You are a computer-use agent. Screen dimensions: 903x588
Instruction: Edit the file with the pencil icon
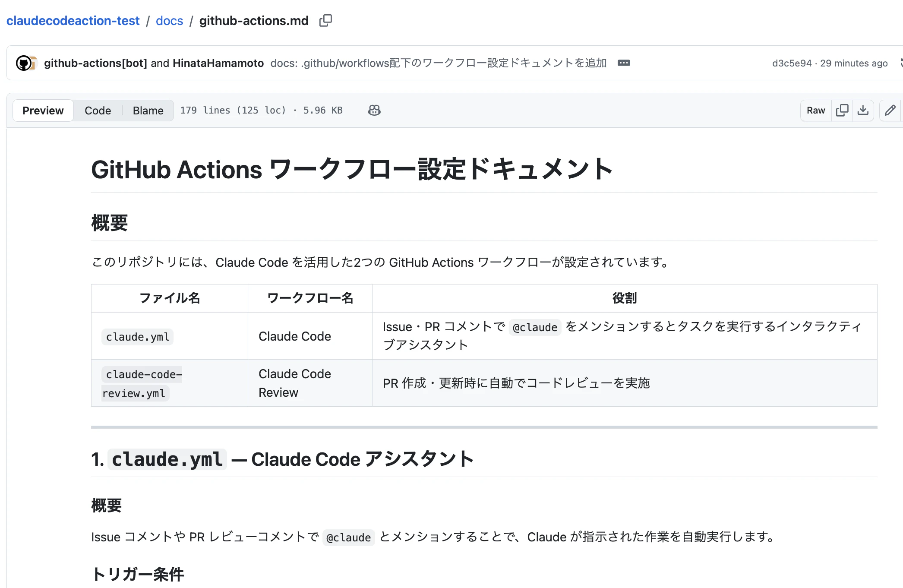pos(890,111)
